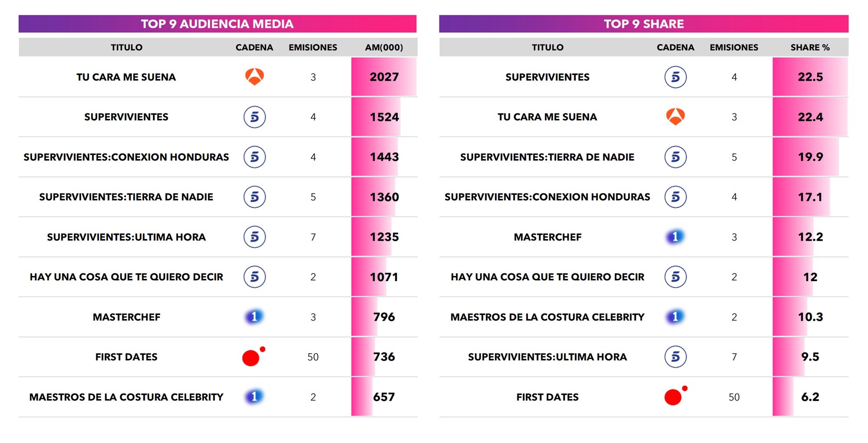The height and width of the screenshot is (443, 868).
Task: Click the Antena 3 logo beside Tu Cara Me Suena in audience table
Action: (x=254, y=77)
